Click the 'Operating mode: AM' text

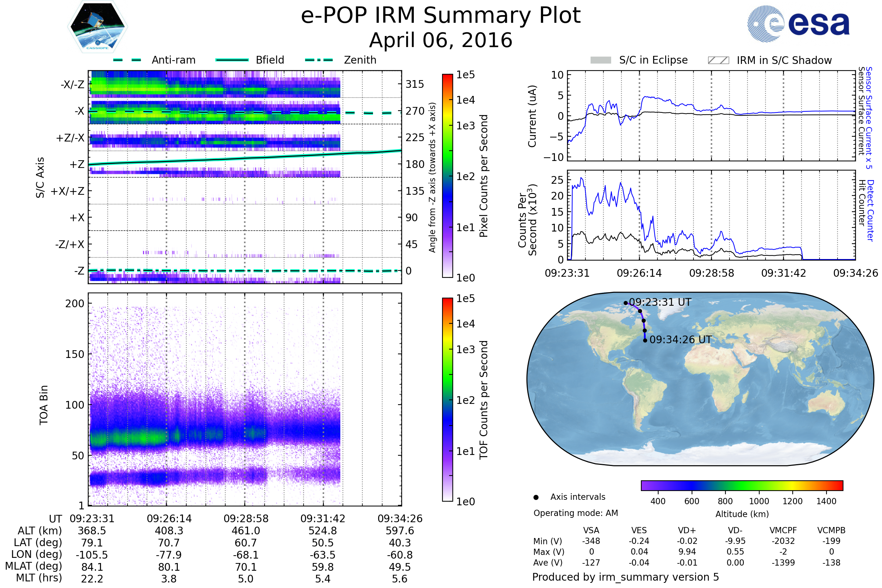[576, 513]
